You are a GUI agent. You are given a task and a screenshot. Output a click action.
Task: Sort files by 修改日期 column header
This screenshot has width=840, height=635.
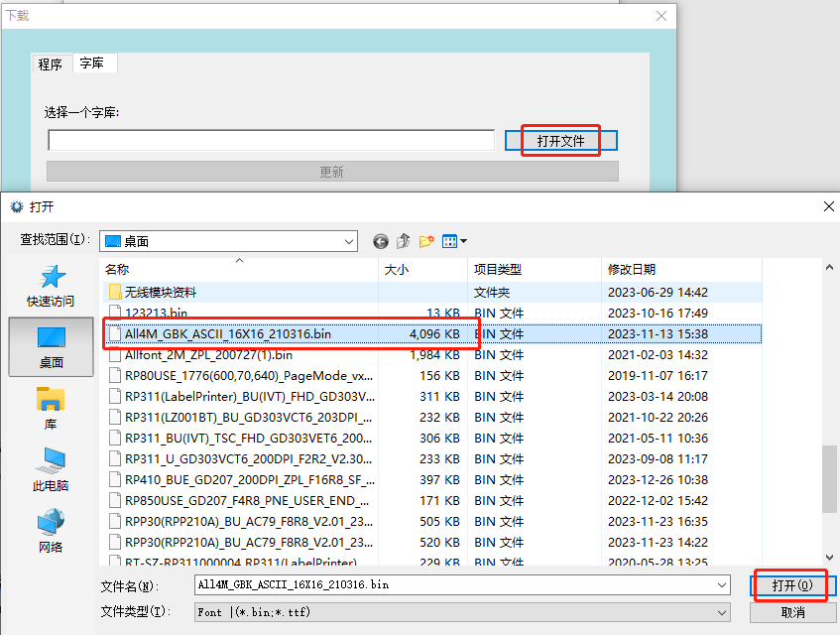631,269
